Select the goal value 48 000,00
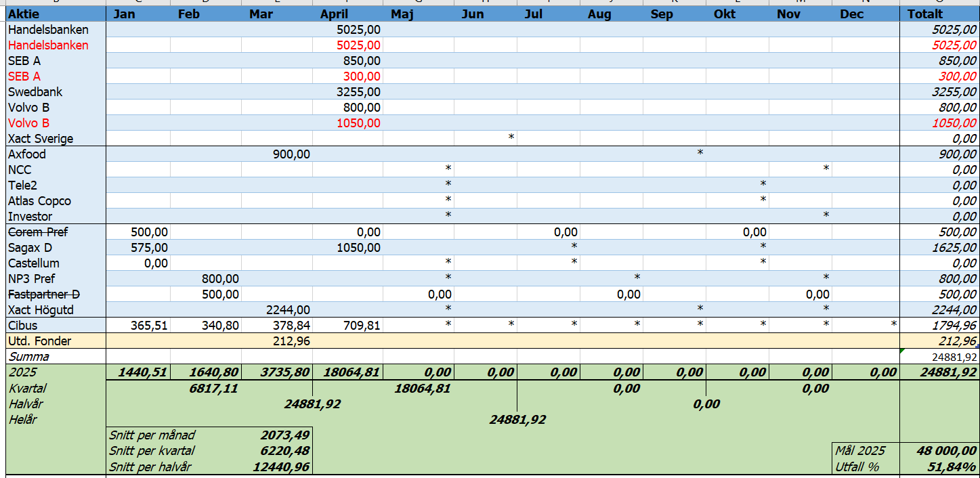Image resolution: width=980 pixels, height=478 pixels. click(946, 451)
